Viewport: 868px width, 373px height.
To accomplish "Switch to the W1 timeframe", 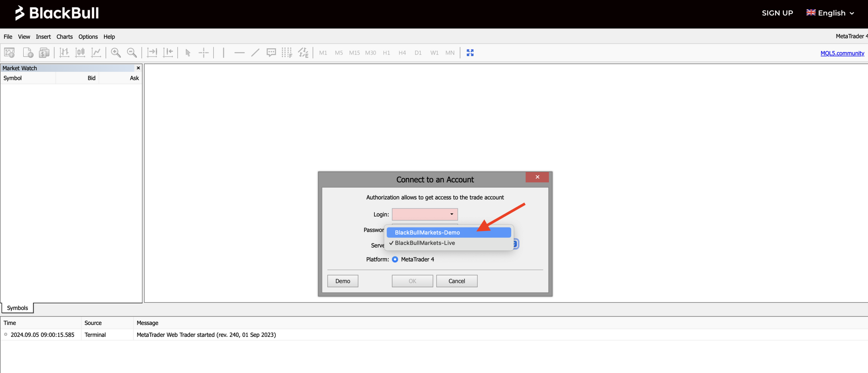I will [x=434, y=53].
